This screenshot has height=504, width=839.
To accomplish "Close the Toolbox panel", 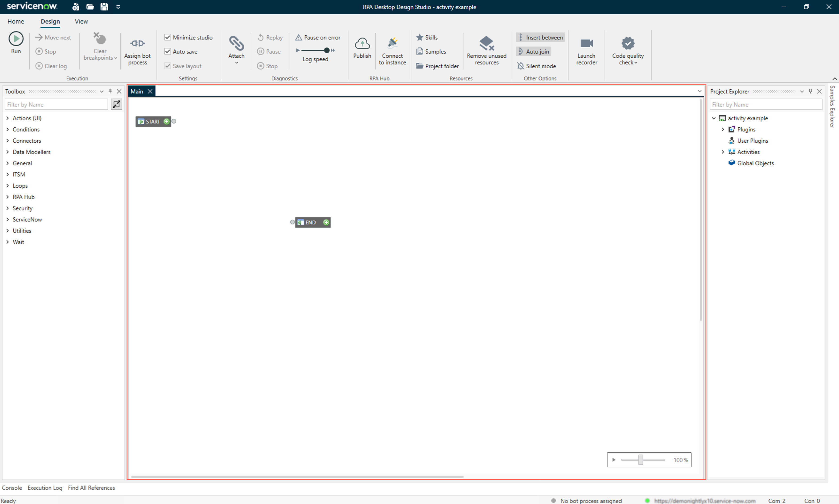I will coord(119,91).
